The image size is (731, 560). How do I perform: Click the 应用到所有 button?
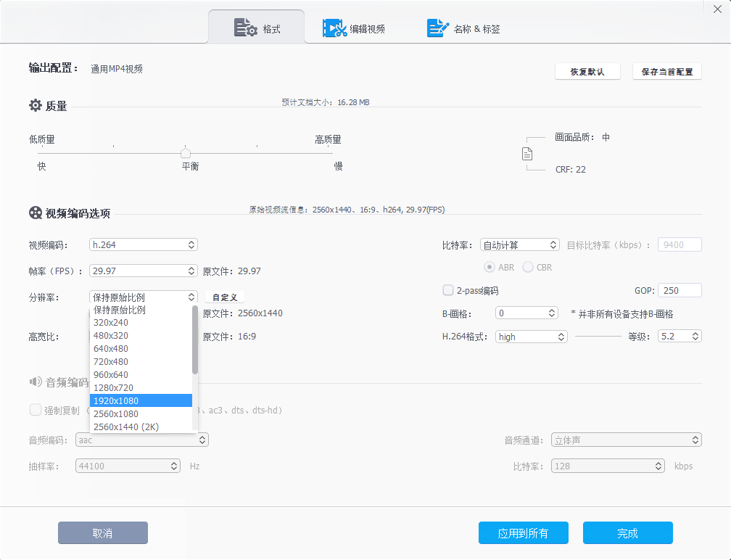coord(523,532)
